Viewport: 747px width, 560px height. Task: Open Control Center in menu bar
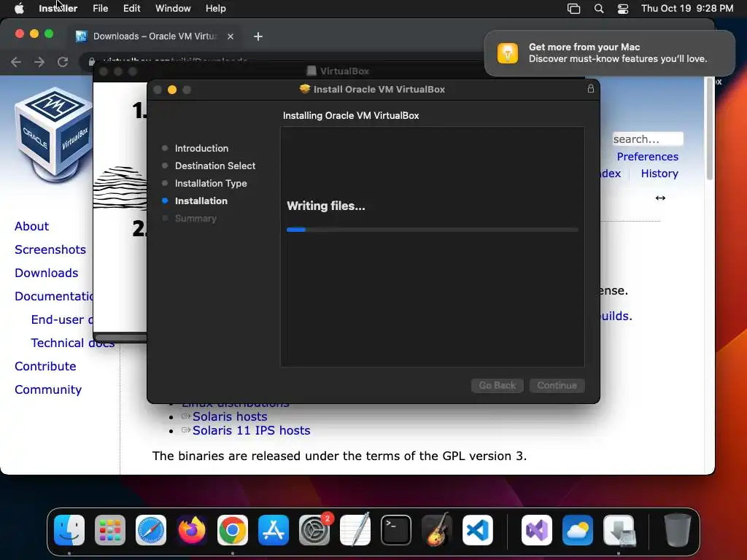(x=623, y=9)
